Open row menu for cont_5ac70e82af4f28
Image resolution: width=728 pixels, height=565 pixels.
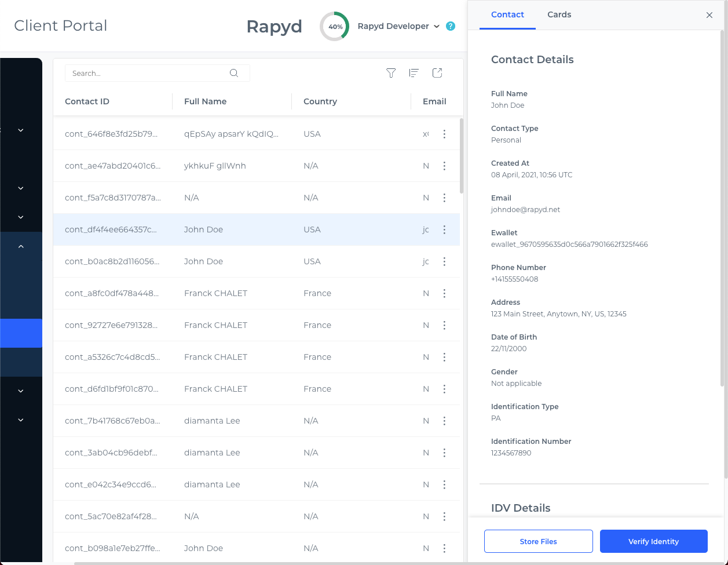444,516
